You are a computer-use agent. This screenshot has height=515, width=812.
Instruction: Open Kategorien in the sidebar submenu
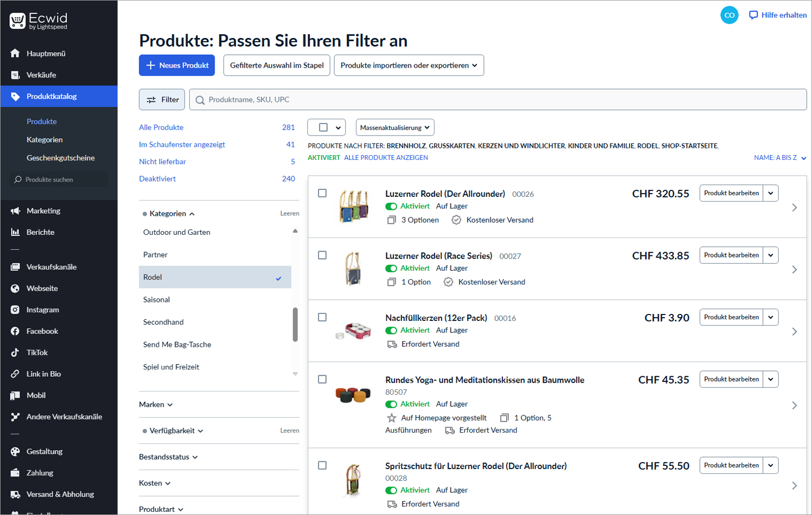(x=45, y=140)
